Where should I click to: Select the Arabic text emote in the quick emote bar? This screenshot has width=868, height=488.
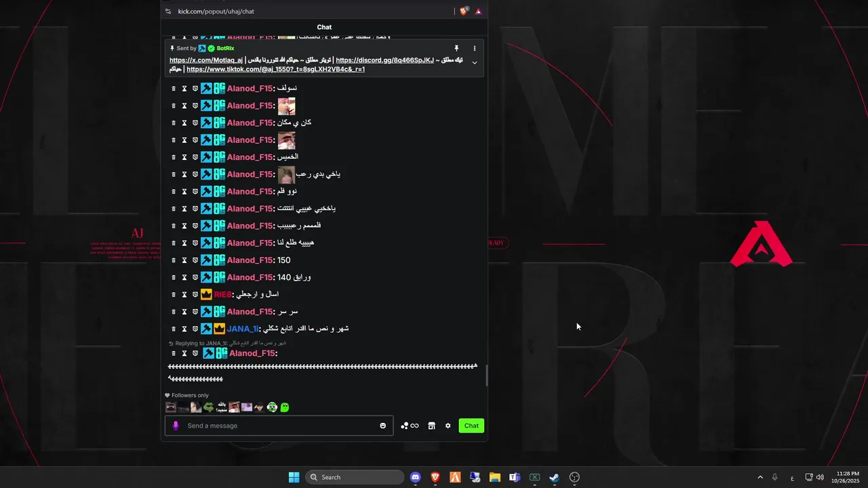[x=221, y=407]
